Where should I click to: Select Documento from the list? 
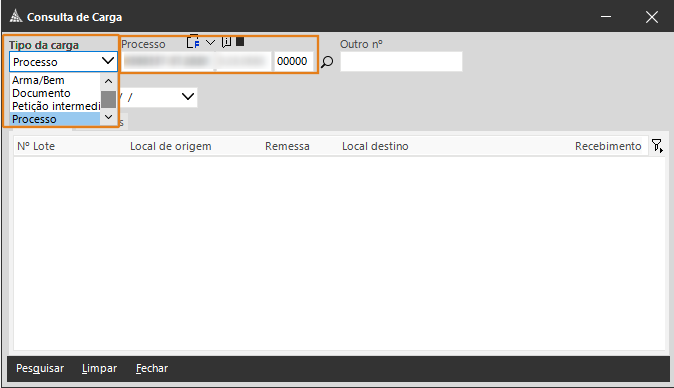click(55, 93)
